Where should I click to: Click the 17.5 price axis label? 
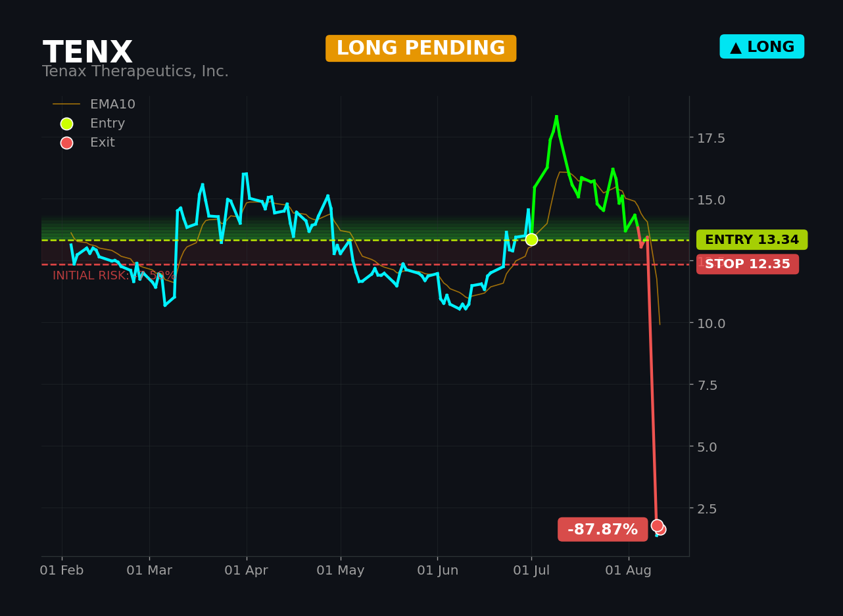711,138
